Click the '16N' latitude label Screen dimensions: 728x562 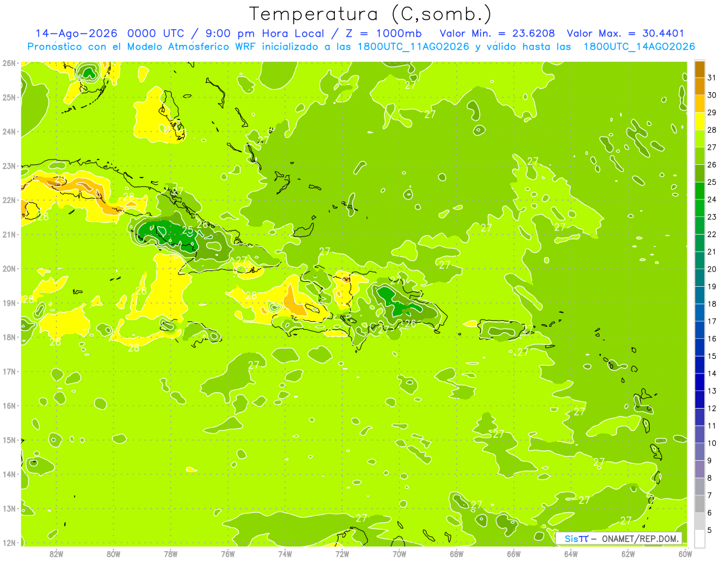[x=9, y=406]
